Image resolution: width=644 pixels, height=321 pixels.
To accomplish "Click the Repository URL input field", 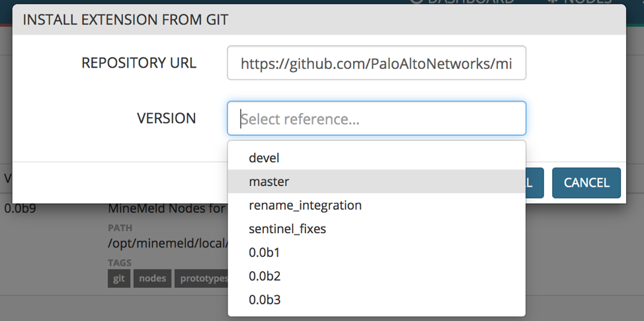I will 376,63.
